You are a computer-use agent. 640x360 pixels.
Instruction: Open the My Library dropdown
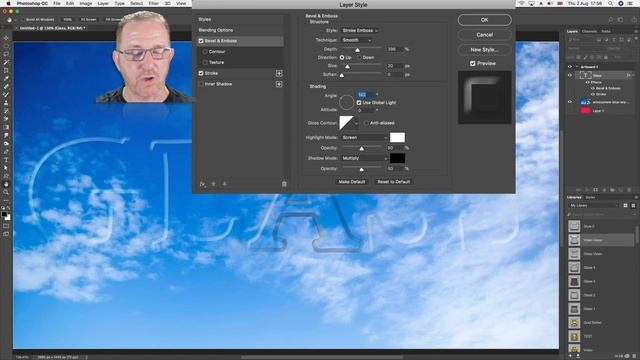pyautogui.click(x=593, y=205)
